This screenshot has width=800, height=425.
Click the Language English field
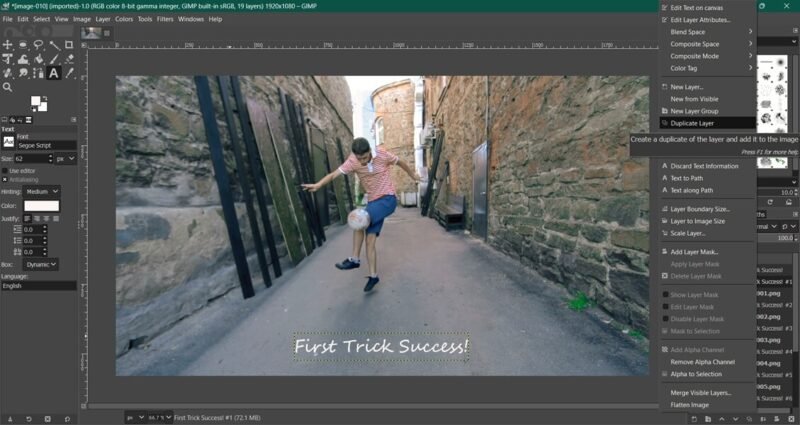pos(39,286)
